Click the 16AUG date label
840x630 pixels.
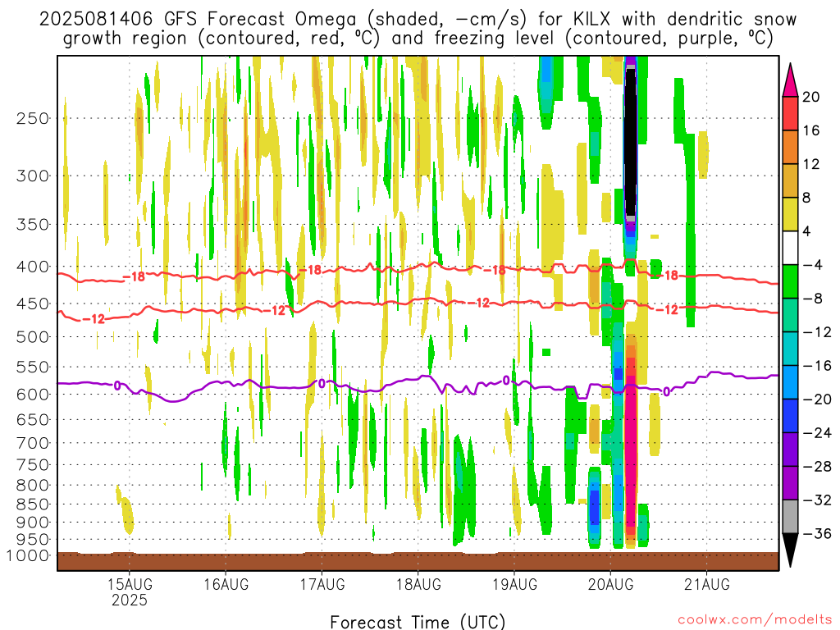[x=226, y=584]
